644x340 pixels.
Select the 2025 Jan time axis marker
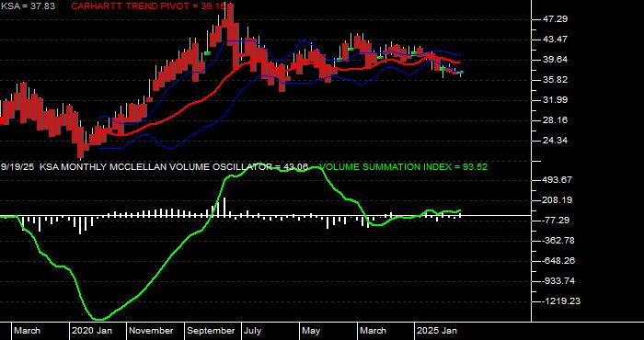click(x=437, y=331)
